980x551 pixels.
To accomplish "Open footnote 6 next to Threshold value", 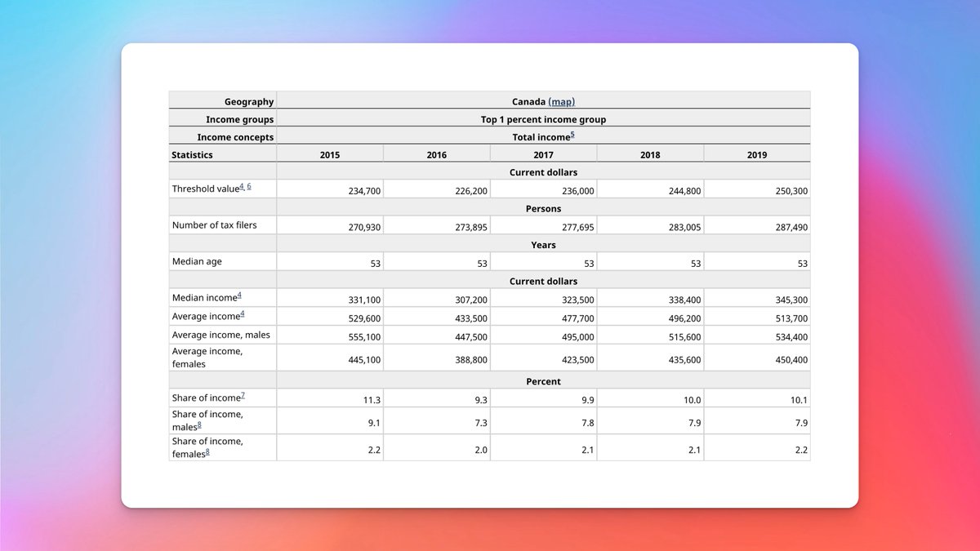I will point(248,187).
